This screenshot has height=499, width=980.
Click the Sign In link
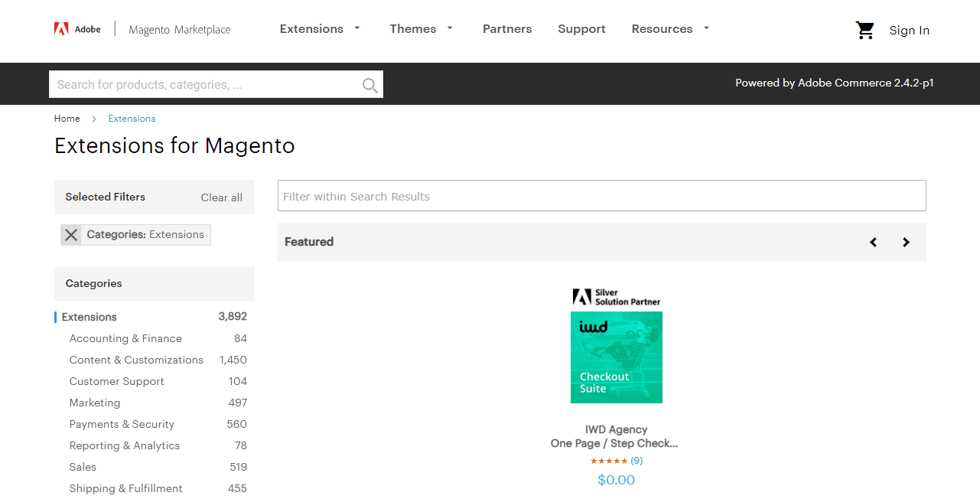pos(909,31)
